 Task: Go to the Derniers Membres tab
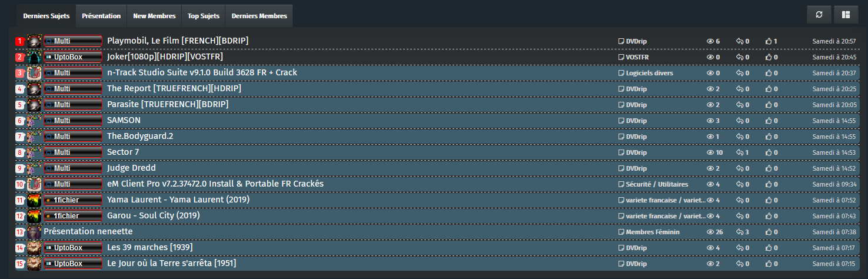[259, 16]
